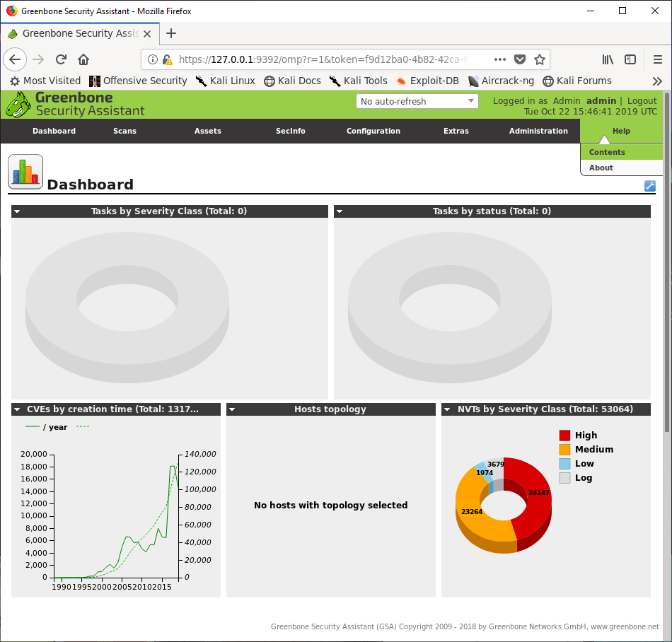Open page actions three-dot menu
672x642 pixels.
click(499, 59)
